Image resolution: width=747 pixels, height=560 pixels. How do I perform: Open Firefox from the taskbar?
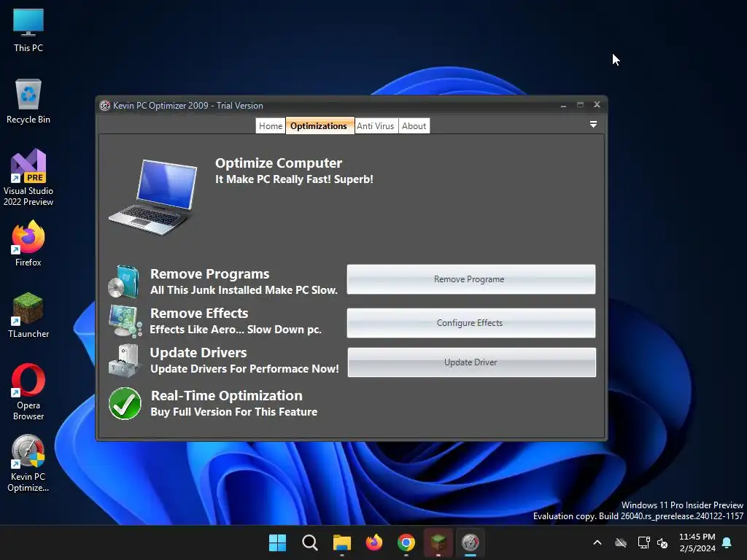(x=374, y=542)
